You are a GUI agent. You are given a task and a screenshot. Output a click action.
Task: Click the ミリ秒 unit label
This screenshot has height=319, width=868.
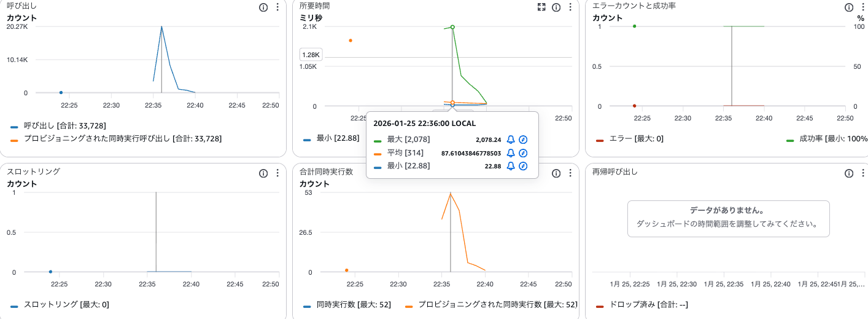click(311, 18)
